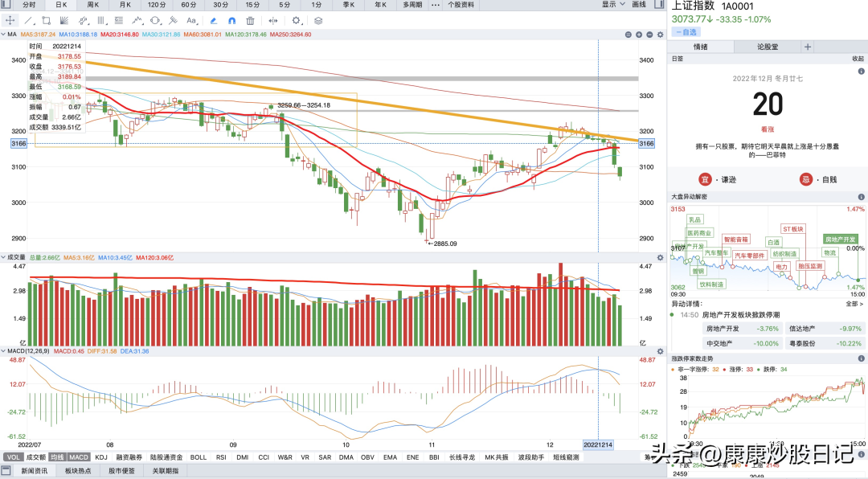Toggle the VOL indicator button
The image size is (868, 479).
click(x=13, y=457)
